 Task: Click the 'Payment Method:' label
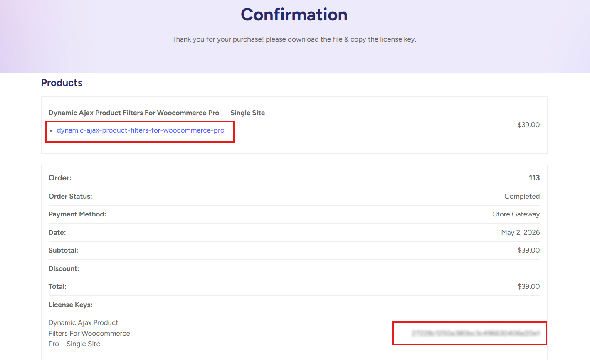77,214
